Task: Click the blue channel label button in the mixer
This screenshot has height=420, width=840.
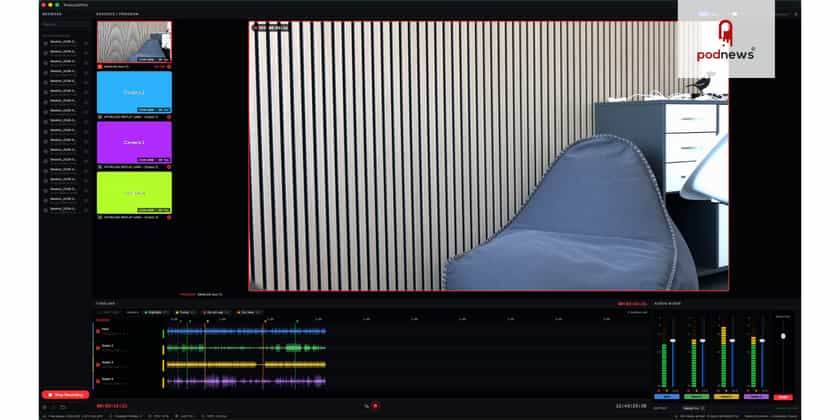Action: (x=667, y=397)
